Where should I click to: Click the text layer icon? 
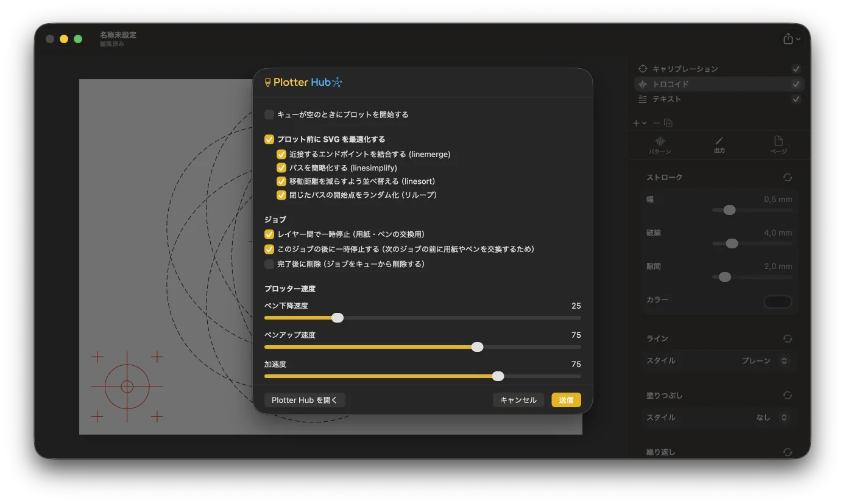coord(643,99)
